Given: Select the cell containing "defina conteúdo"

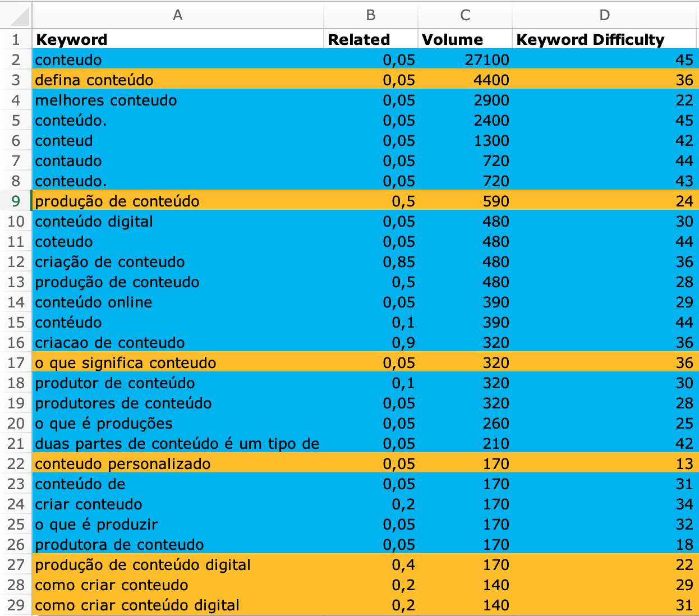Looking at the screenshot, I should [178, 80].
